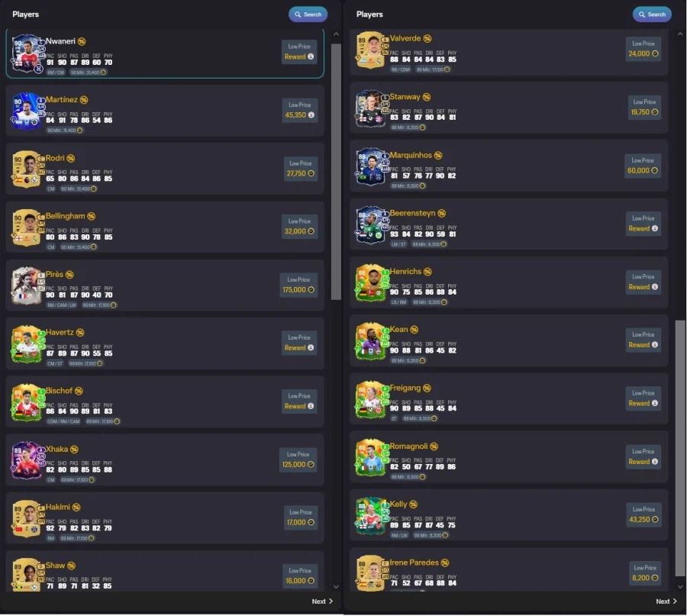The height and width of the screenshot is (616, 687).
Task: Click the badge icon beside Martínez name
Action: (84, 100)
